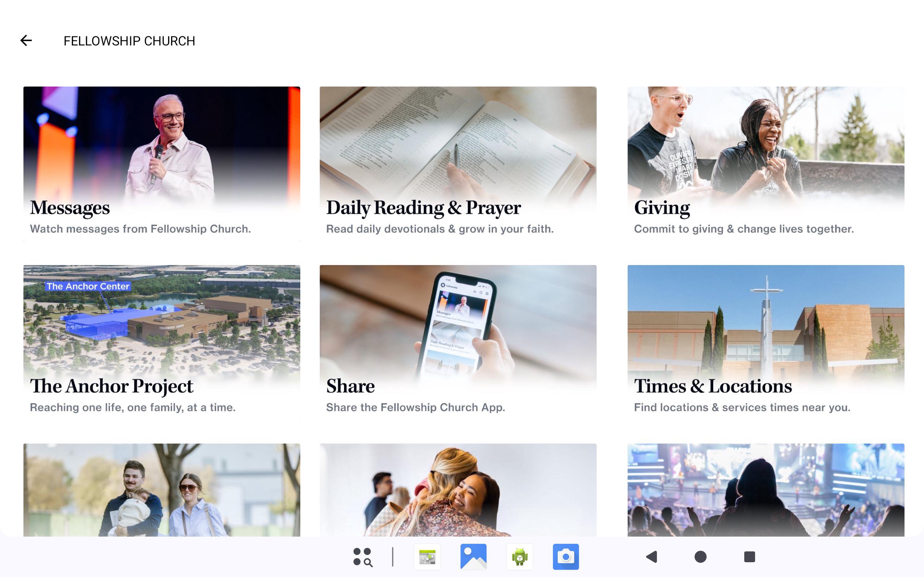Open the app drawer search icon
Image resolution: width=924 pixels, height=577 pixels.
pos(363,557)
